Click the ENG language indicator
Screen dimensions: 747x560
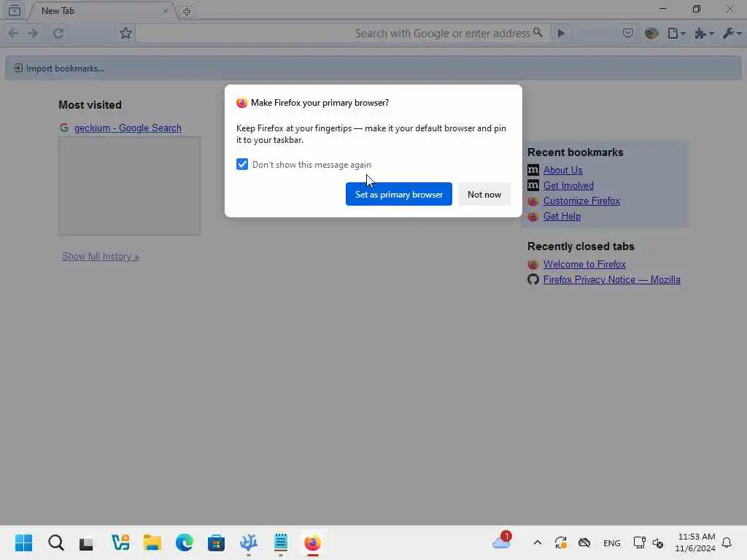point(612,542)
